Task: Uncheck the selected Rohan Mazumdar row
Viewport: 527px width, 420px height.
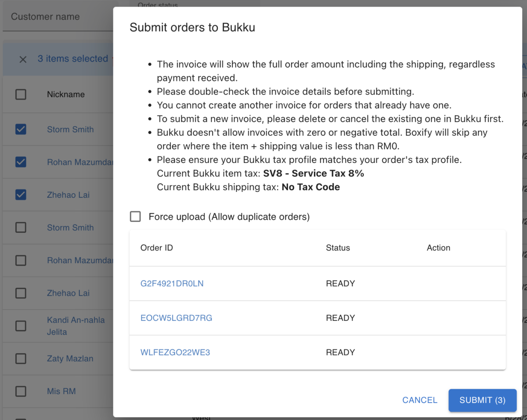Action: pyautogui.click(x=21, y=162)
